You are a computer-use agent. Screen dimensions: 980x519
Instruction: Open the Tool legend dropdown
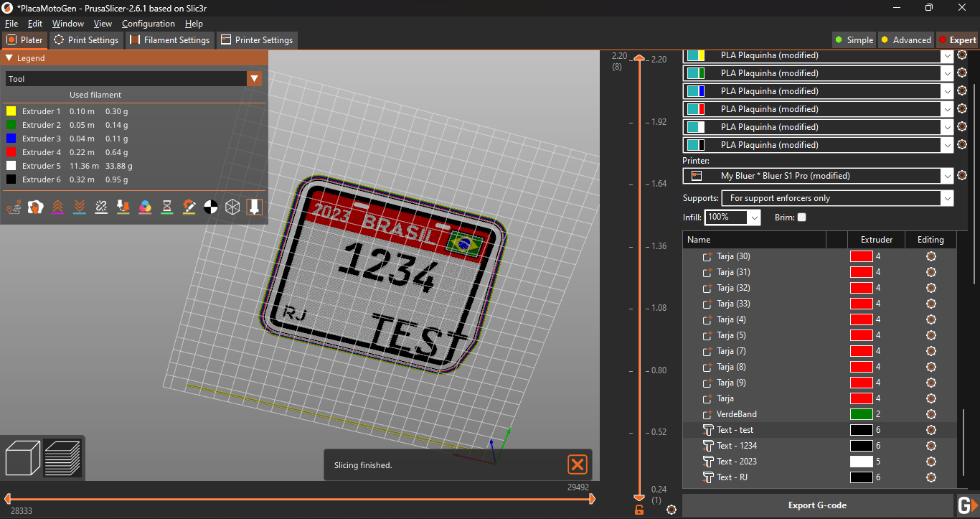click(x=255, y=79)
